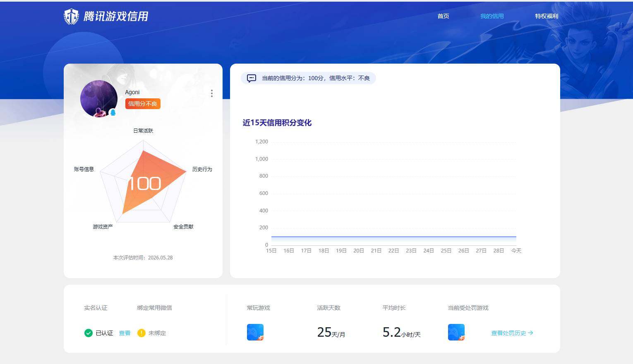Click the 5.2小时/天 average duration value

[x=401, y=332]
